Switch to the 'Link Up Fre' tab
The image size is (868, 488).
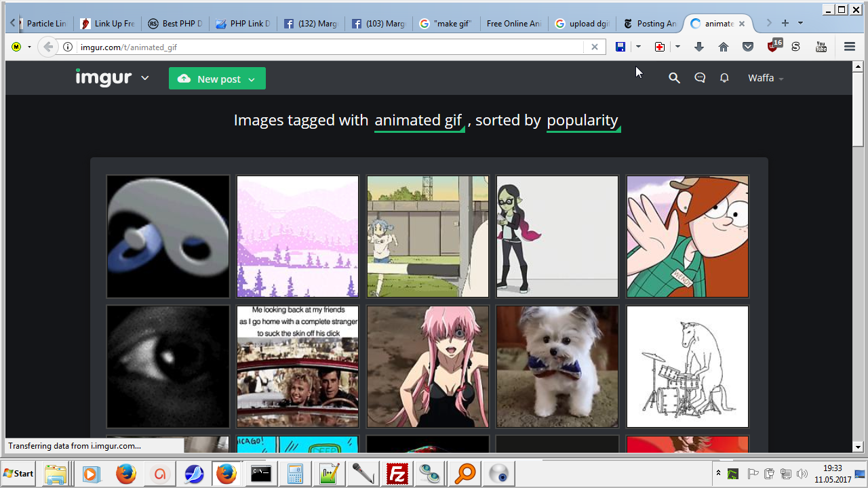pos(107,24)
